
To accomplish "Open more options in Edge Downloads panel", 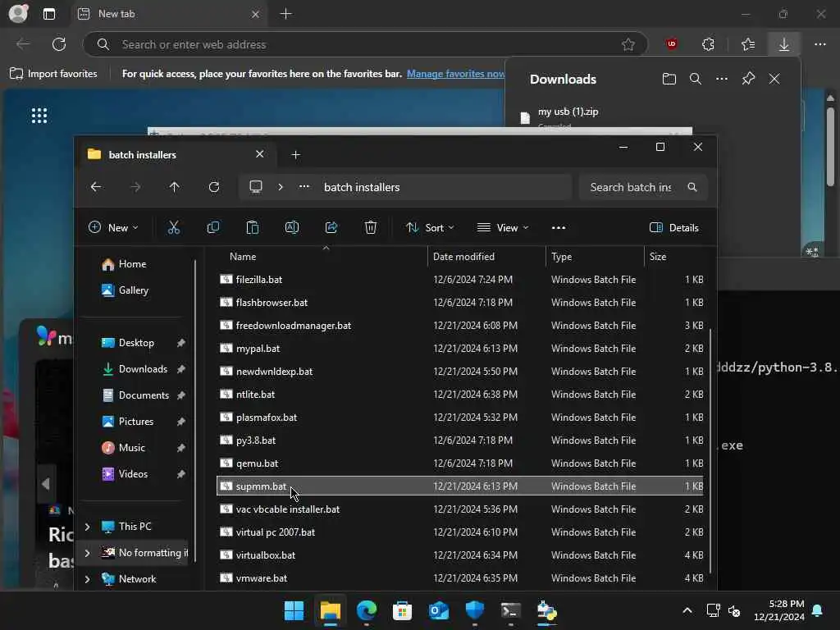I will pyautogui.click(x=722, y=80).
